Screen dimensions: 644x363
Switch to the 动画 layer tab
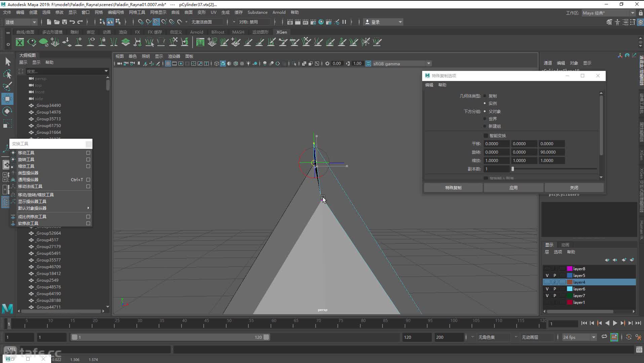tap(565, 245)
